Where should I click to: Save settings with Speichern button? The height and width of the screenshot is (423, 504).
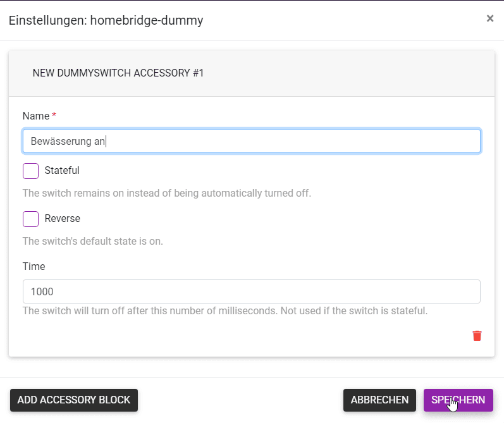[x=458, y=400]
